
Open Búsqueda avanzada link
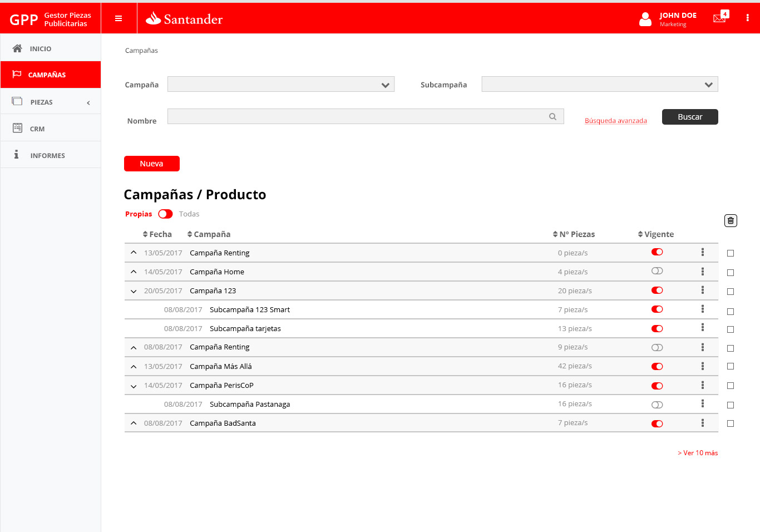[x=616, y=121]
